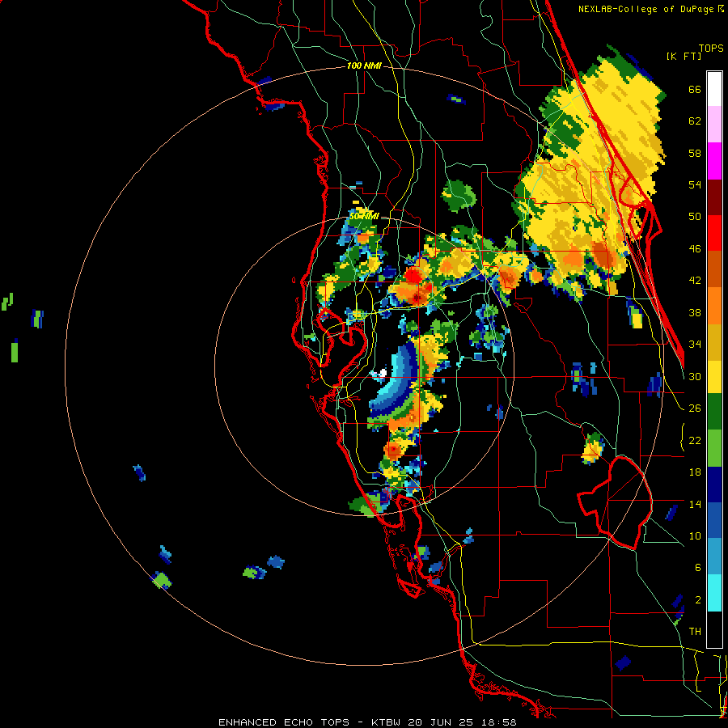Click the ENHANCED ECHO TOPS caption text

(x=284, y=722)
